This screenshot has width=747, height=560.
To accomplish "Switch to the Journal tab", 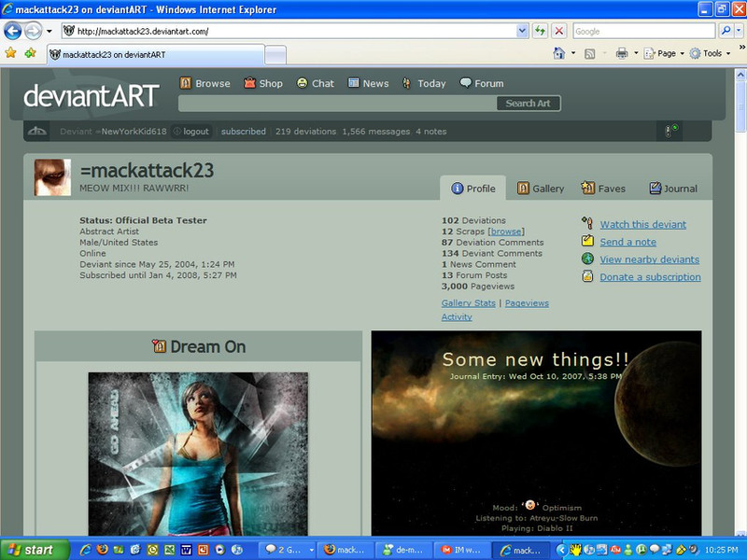I will (673, 189).
